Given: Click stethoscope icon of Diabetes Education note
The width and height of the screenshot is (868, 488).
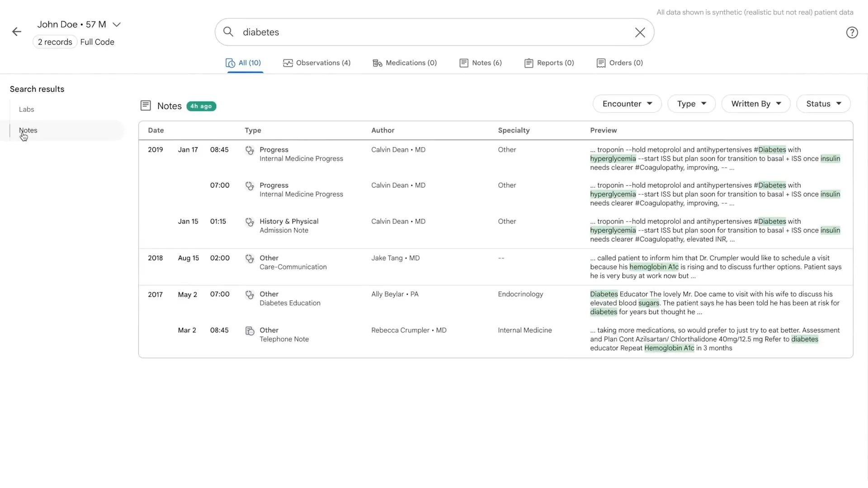Looking at the screenshot, I should (250, 295).
